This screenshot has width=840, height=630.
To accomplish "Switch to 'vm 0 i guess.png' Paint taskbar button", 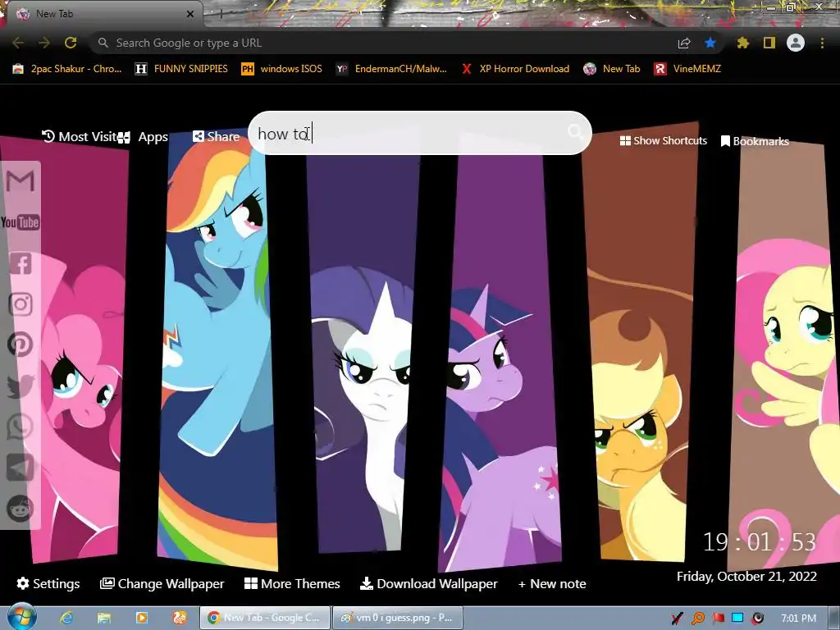I will point(398,618).
